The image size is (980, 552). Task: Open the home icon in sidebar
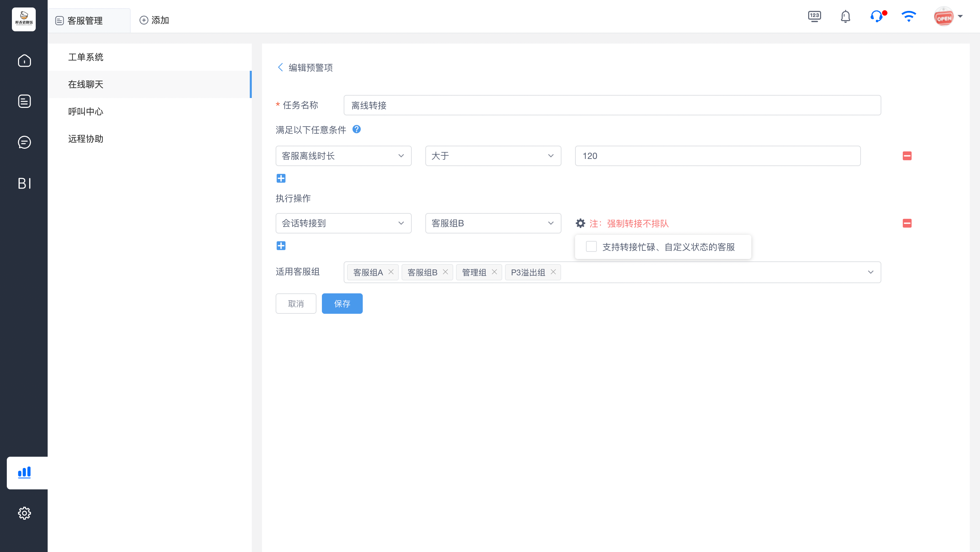coord(24,61)
